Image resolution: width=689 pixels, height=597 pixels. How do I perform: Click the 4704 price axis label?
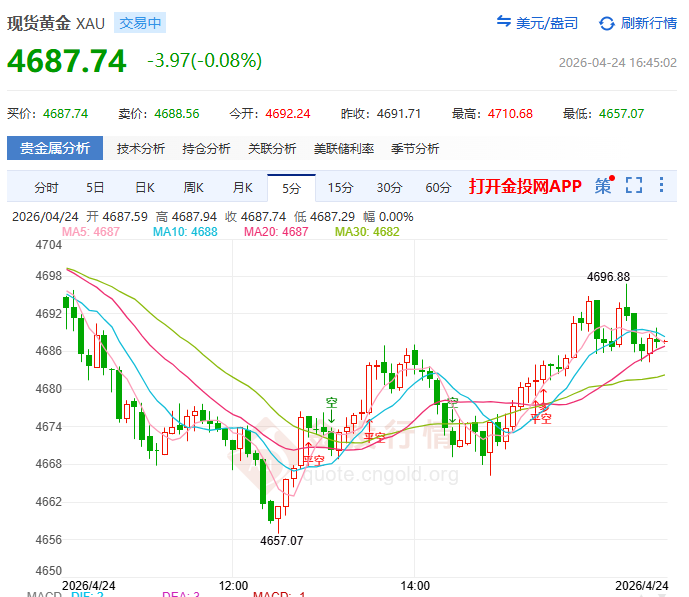(x=49, y=245)
